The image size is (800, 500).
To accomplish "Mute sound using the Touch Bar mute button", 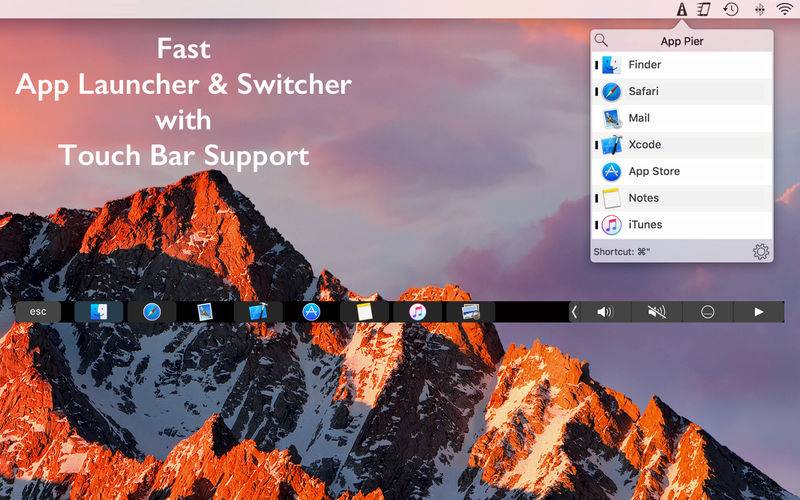I will (657, 312).
